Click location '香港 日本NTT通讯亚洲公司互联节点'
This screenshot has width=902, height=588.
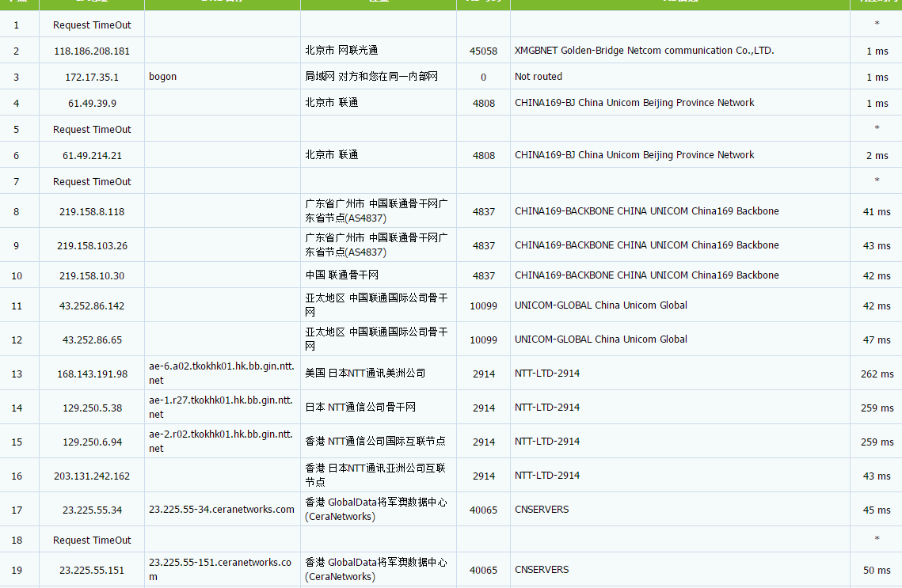coord(375,475)
